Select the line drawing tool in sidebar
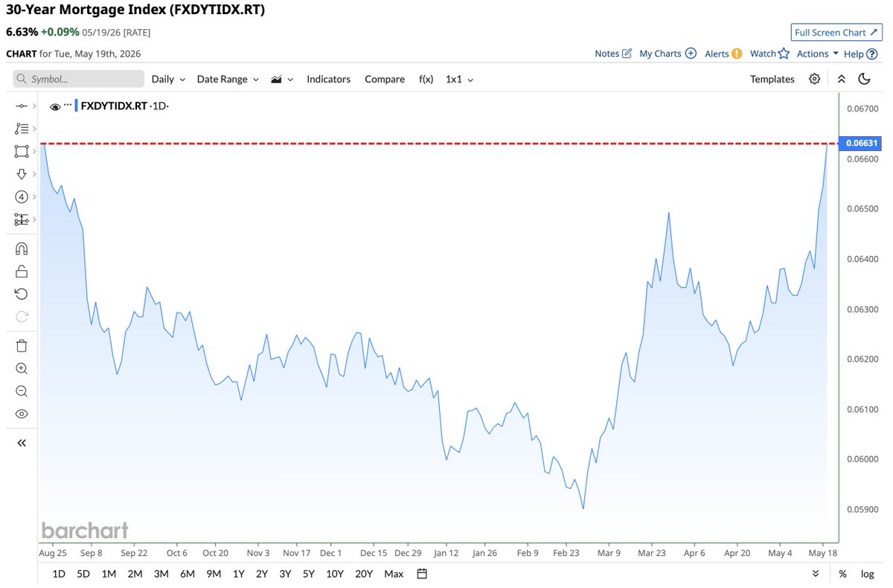The width and height of the screenshot is (893, 588). pos(21,106)
